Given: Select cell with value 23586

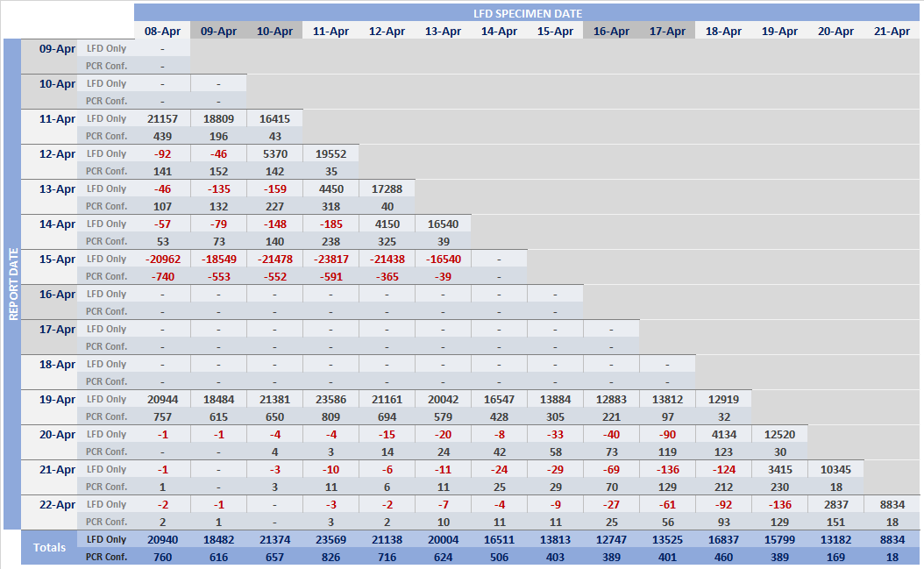Looking at the screenshot, I should 331,399.
